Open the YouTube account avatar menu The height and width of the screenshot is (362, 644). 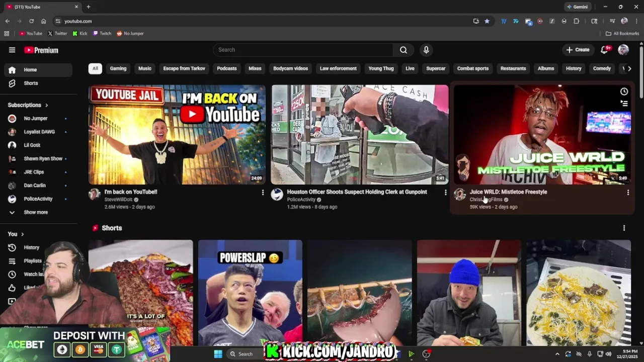click(x=623, y=49)
